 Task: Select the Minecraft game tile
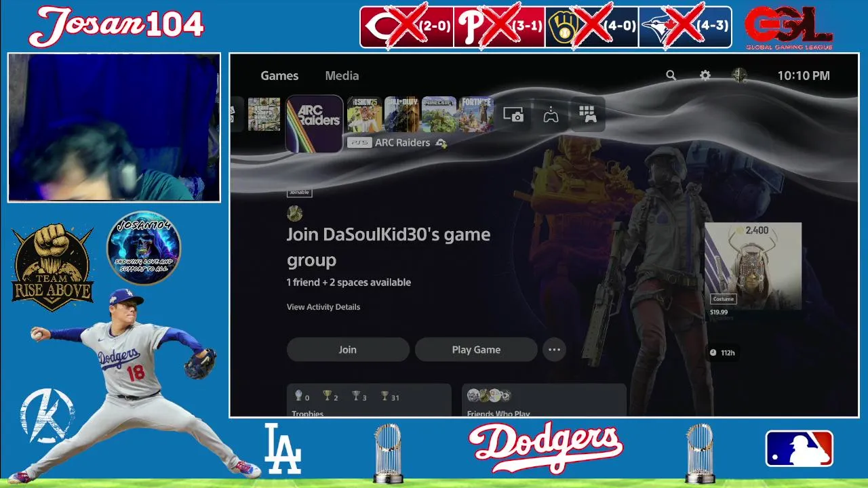tap(439, 115)
